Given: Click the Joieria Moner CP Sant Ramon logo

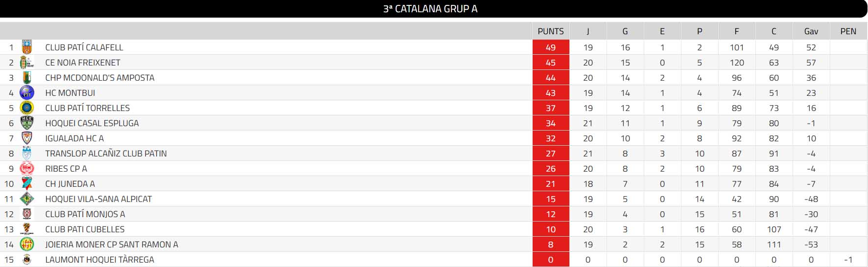Looking at the screenshot, I should pyautogui.click(x=27, y=245).
